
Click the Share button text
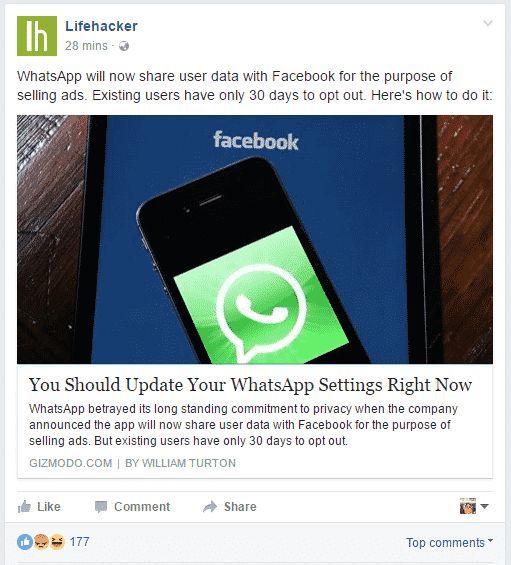(240, 507)
